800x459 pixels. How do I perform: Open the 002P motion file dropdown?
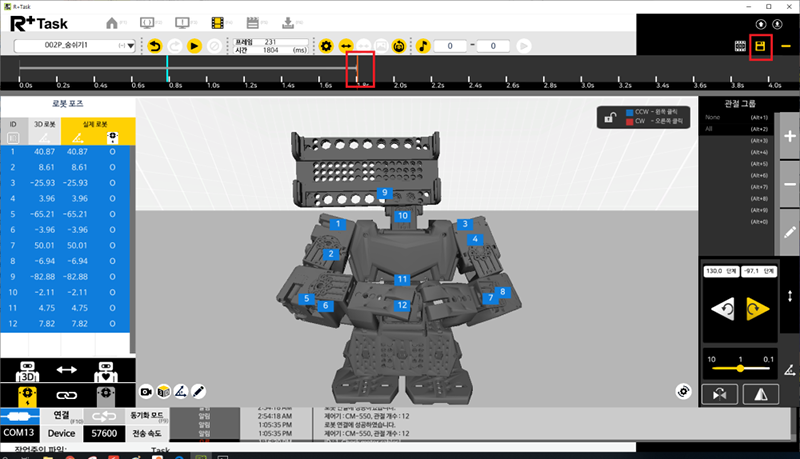[77, 46]
